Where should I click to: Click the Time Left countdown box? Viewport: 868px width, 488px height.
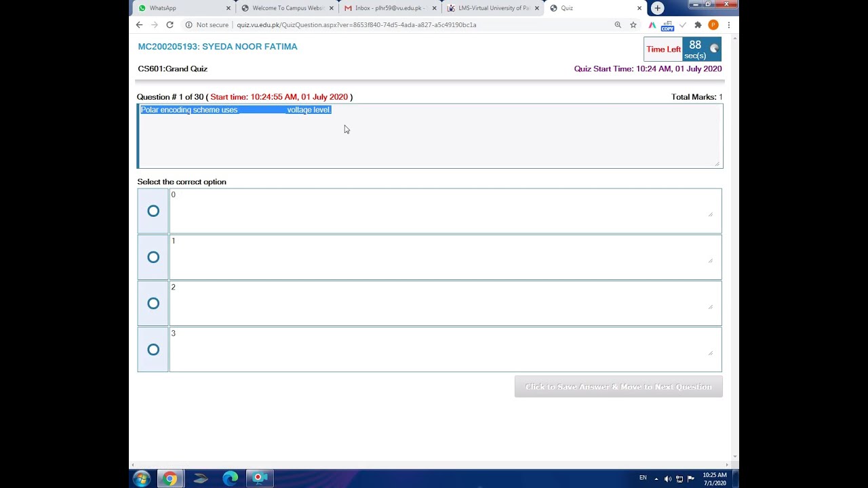682,49
